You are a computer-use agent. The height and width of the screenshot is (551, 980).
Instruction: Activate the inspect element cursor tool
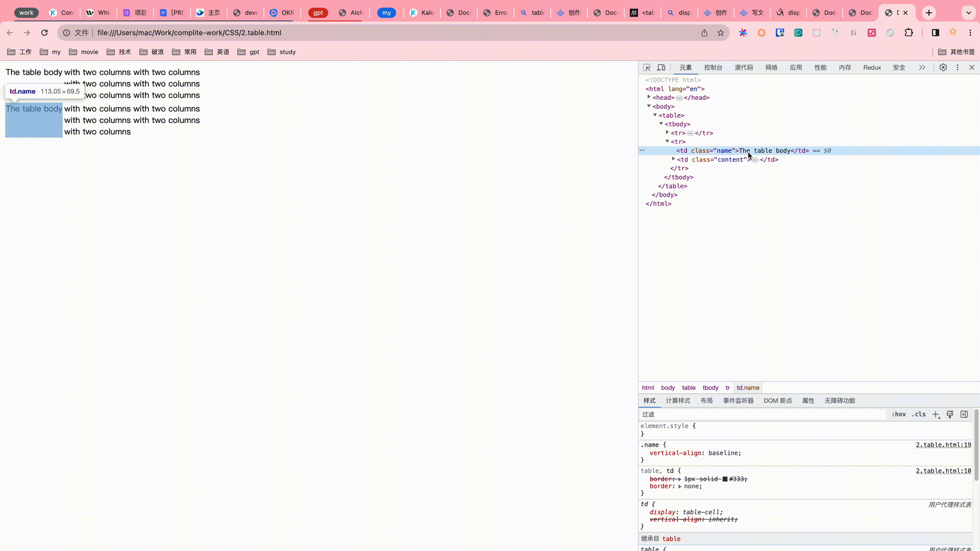[x=646, y=67]
